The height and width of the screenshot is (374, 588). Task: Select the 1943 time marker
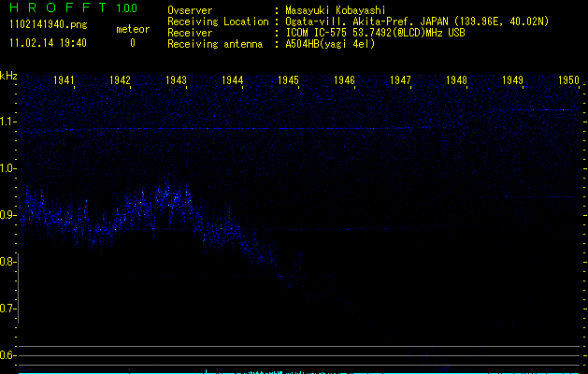pos(176,81)
